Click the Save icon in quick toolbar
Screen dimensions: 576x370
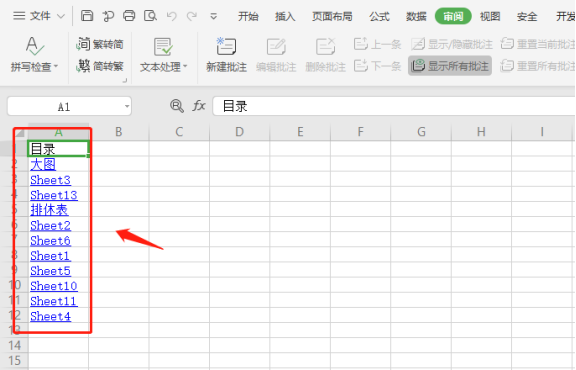[87, 16]
